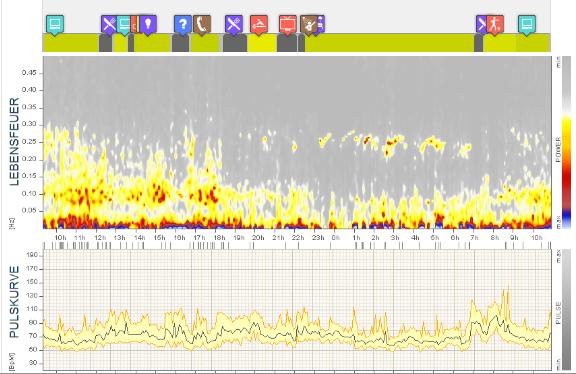Select the fork-and-knife marker next to phone icon
Viewport: 576px width, 374px height.
click(x=234, y=24)
